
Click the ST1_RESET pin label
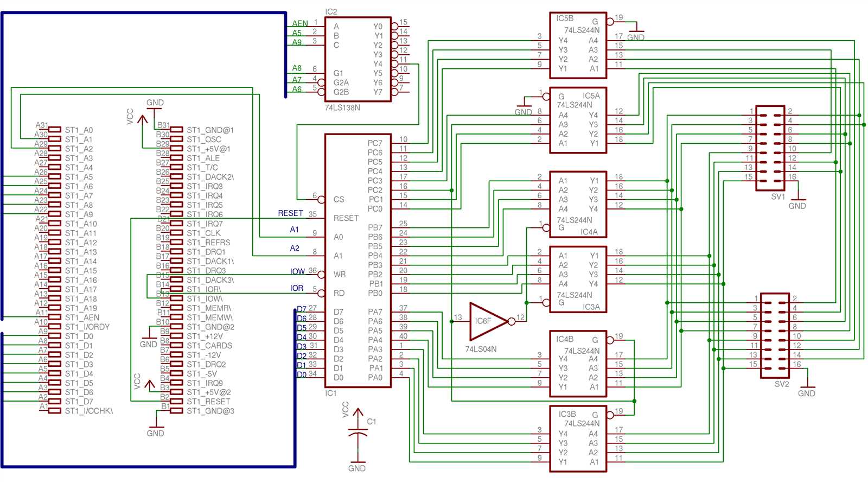point(208,402)
